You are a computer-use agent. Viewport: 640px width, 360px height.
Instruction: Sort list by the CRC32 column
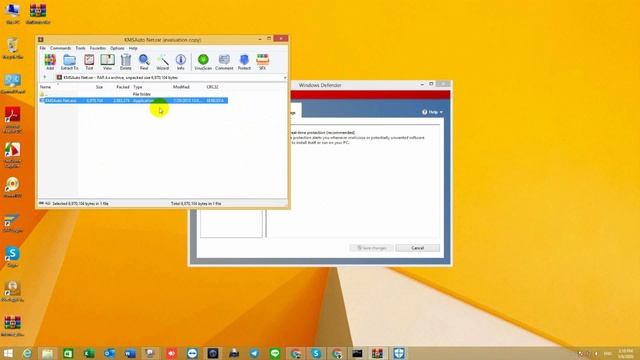[x=212, y=87]
